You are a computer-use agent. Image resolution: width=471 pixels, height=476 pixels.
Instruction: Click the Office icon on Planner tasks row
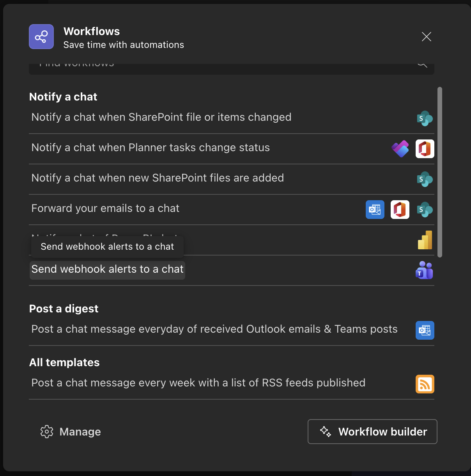click(x=425, y=149)
